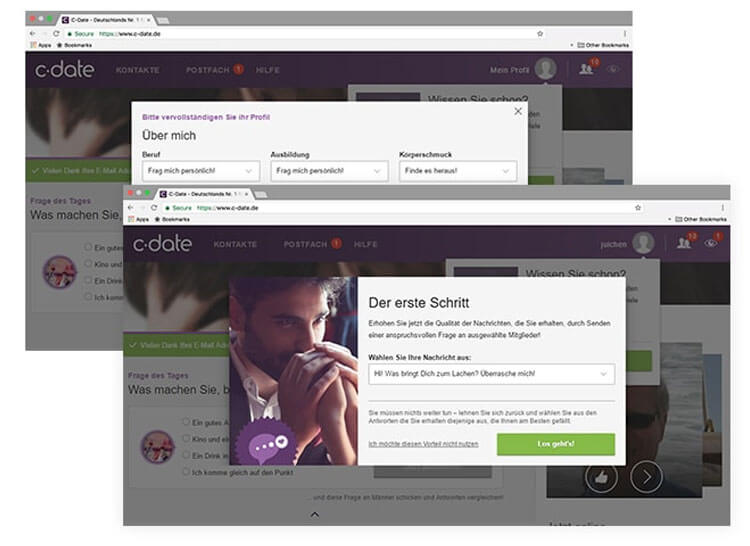
Task: Open POSTFACH in front window
Action: point(305,244)
